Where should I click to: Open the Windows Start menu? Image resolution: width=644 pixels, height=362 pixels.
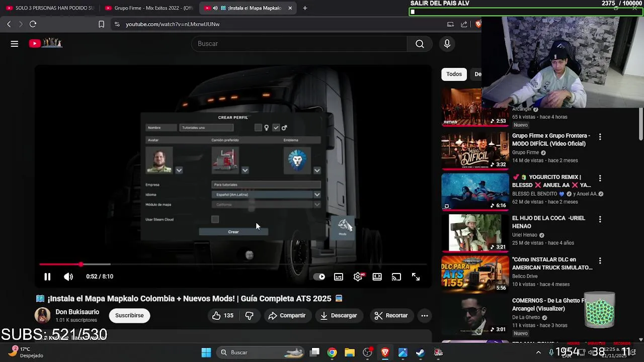click(206, 352)
